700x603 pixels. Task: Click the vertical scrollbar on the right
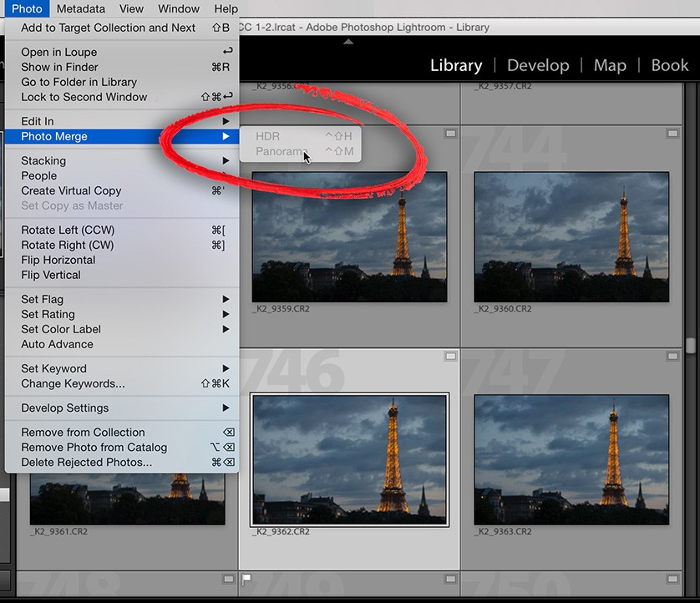pos(692,345)
